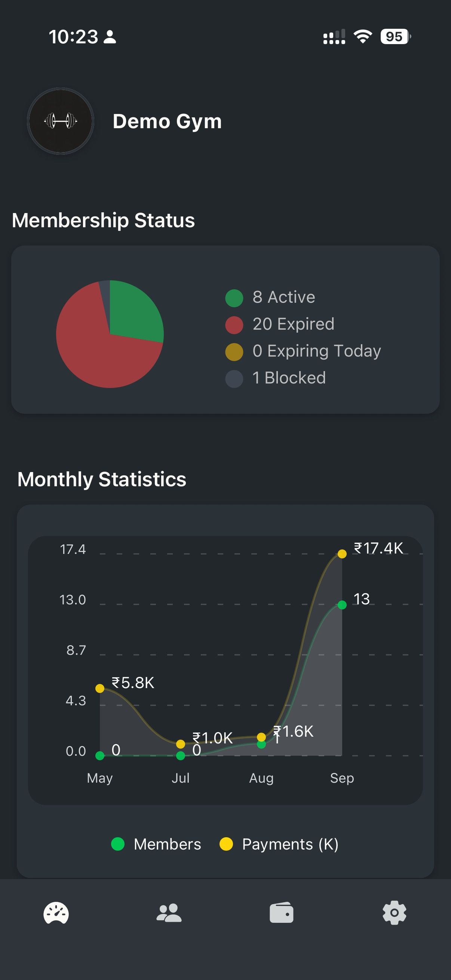This screenshot has height=980, width=451.
Task: Tap the ₹5.8K May payment point
Action: 100,688
